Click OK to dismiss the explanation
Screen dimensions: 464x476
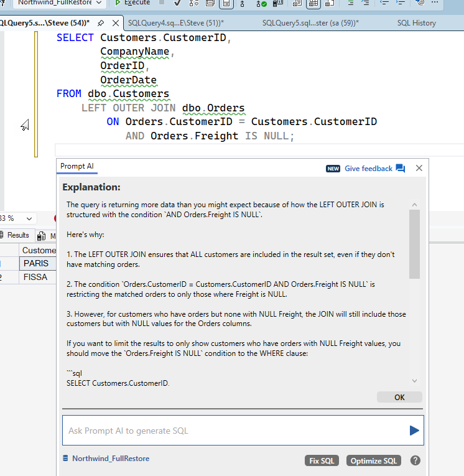pos(399,397)
